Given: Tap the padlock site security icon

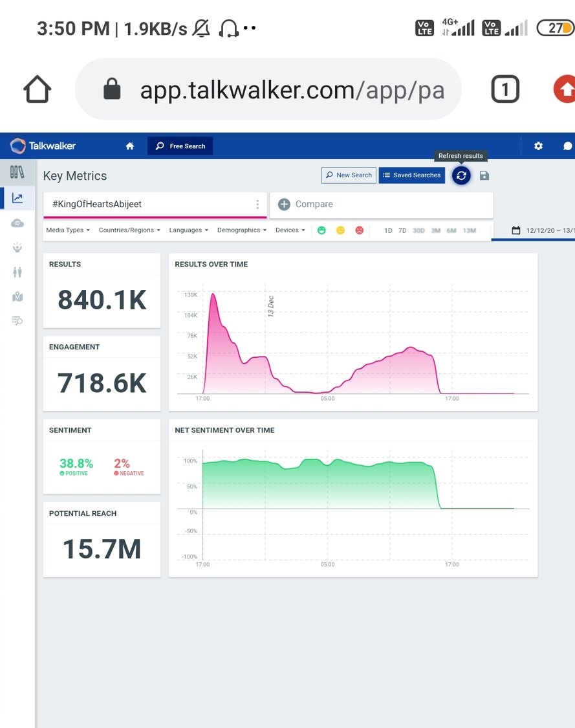Looking at the screenshot, I should tap(112, 89).
